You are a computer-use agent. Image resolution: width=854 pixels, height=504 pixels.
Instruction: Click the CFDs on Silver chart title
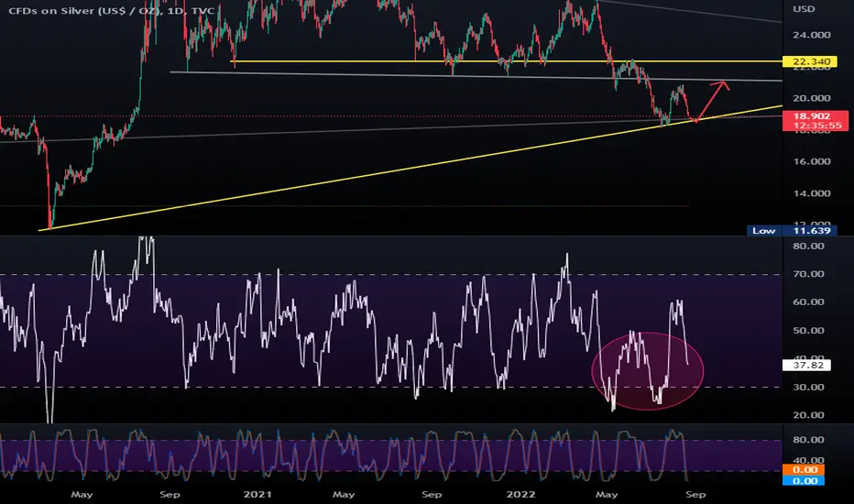(x=111, y=11)
